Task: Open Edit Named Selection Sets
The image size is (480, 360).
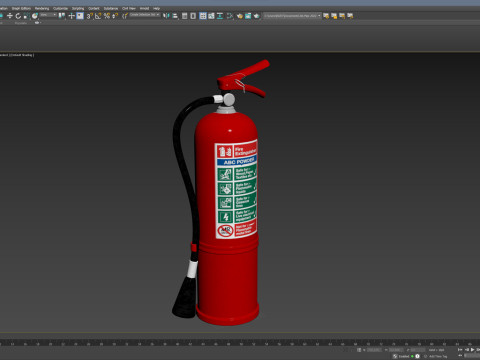Action: 125,16
